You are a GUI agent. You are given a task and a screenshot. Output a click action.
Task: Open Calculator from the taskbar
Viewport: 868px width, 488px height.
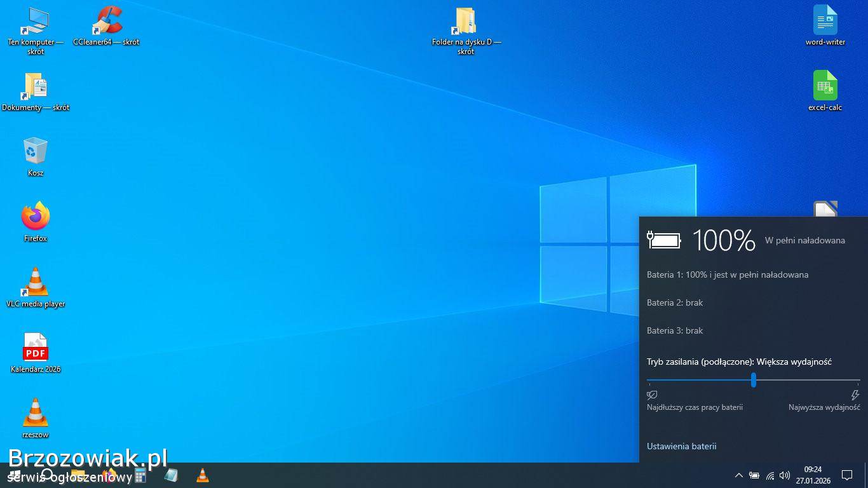point(140,475)
